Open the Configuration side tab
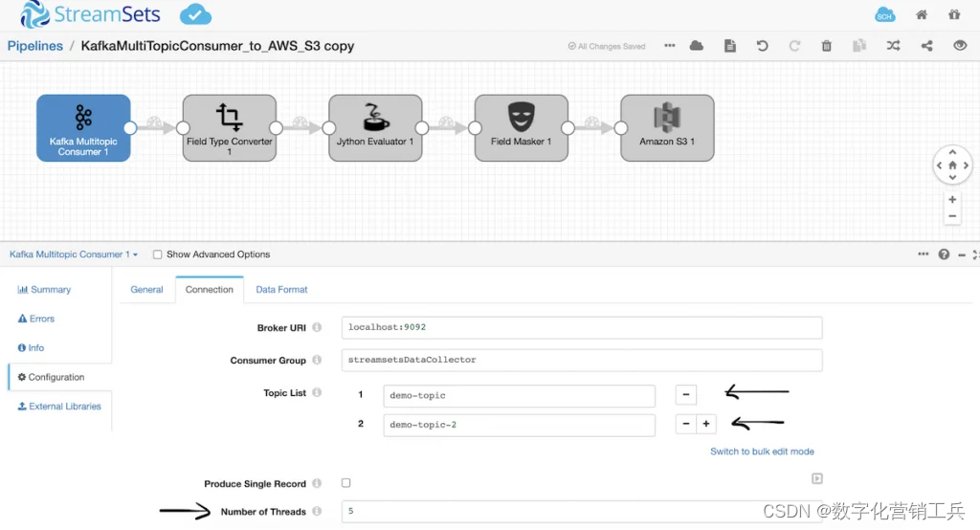Image resolution: width=980 pixels, height=530 pixels. (60, 377)
